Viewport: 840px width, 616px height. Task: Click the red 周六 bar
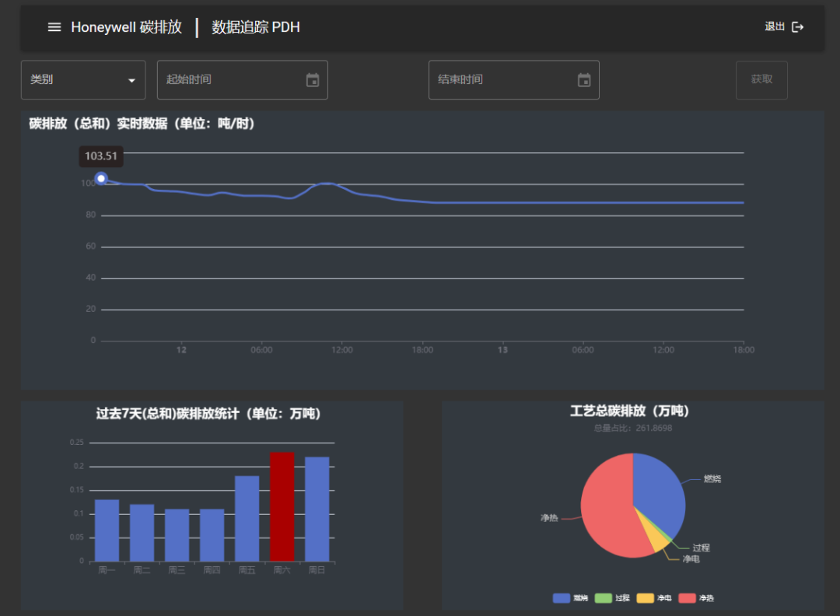[282, 507]
